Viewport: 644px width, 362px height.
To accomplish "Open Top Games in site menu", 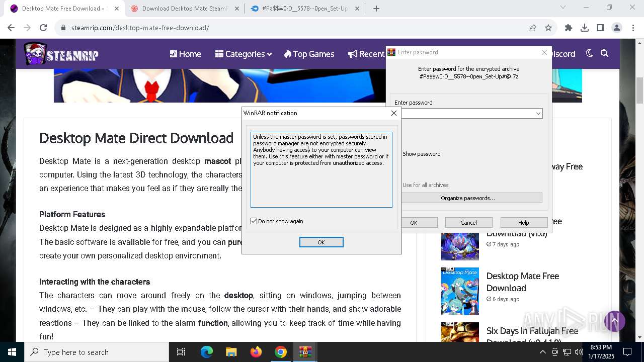I will (309, 54).
